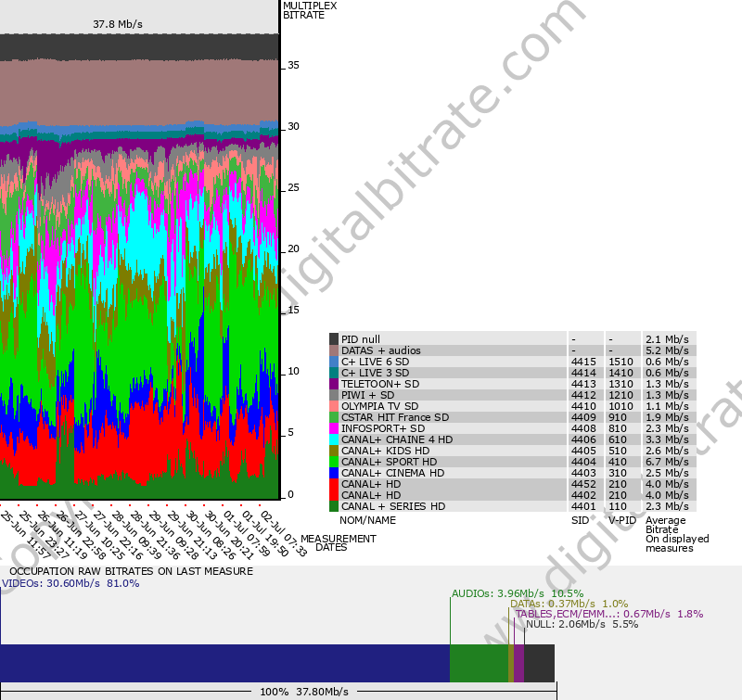Click the dark blue videos bar segment
This screenshot has height=700, width=742.
(x=224, y=663)
